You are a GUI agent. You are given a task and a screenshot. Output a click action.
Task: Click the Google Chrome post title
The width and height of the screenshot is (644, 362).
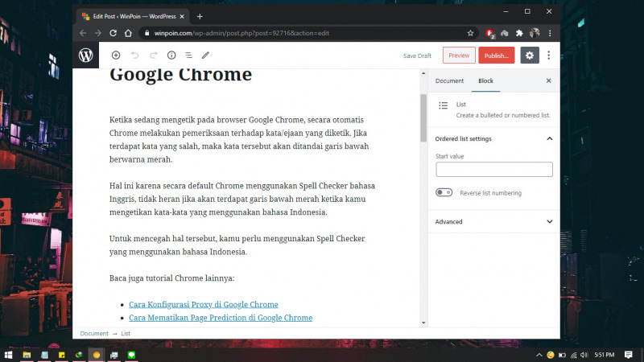(x=180, y=75)
